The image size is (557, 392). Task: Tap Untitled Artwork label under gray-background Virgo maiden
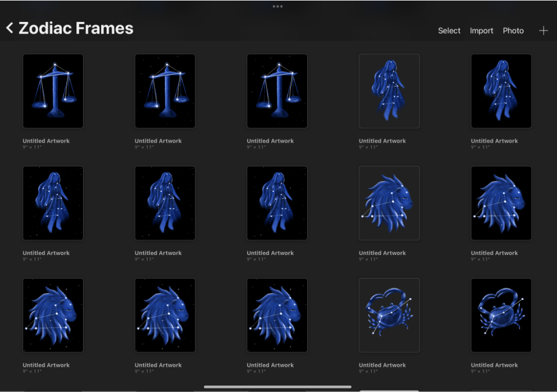click(x=382, y=141)
